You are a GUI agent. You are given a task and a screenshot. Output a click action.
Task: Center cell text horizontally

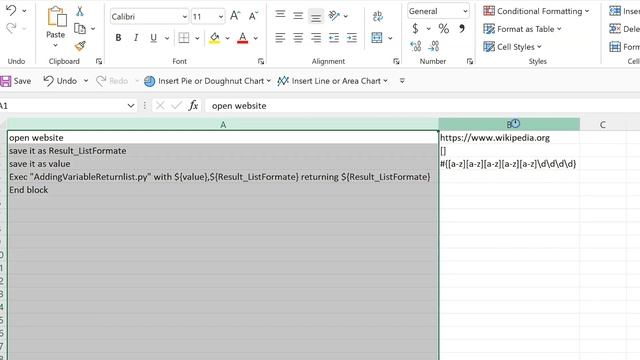298,38
